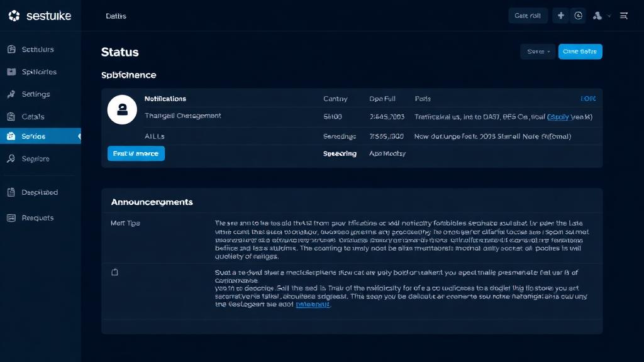Image resolution: width=644 pixels, height=362 pixels.
Task: Click the plus icon in the top bar
Action: [560, 15]
